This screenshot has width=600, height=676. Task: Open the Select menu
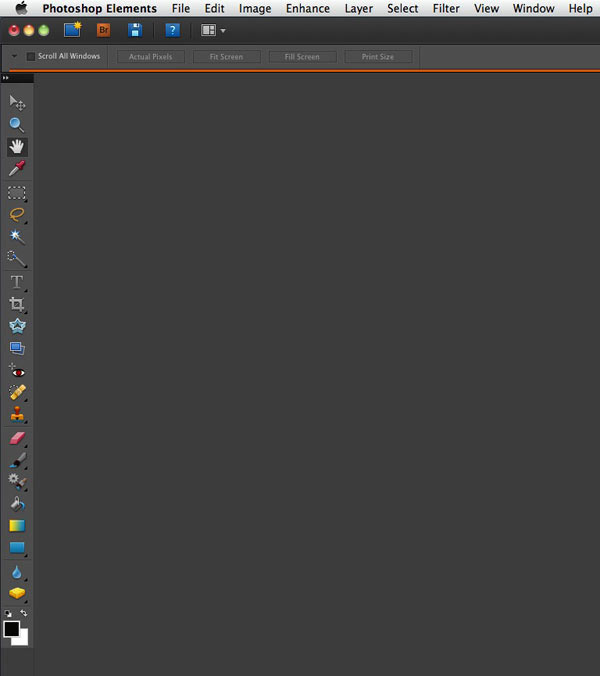403,8
